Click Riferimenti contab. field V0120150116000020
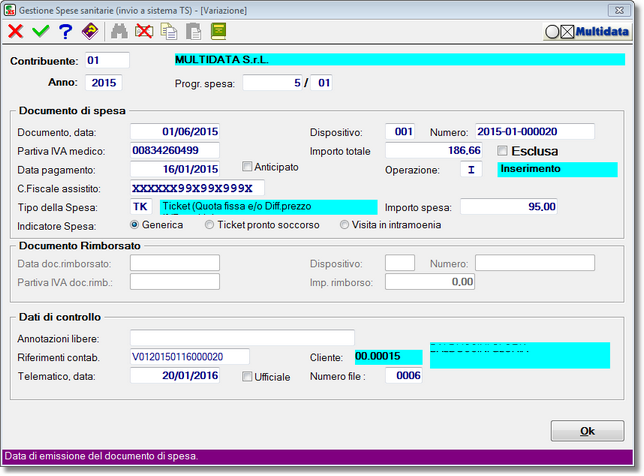The width and height of the screenshot is (644, 476). [x=190, y=356]
